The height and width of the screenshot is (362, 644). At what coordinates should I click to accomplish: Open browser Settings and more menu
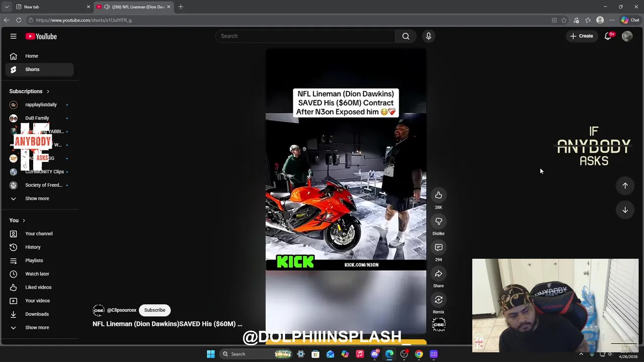(612, 20)
